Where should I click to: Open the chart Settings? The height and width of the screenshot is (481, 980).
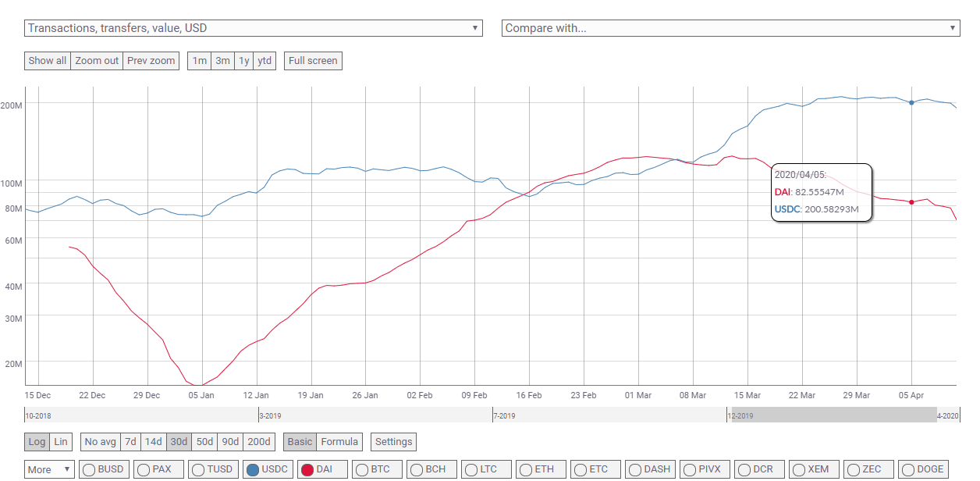(x=393, y=442)
